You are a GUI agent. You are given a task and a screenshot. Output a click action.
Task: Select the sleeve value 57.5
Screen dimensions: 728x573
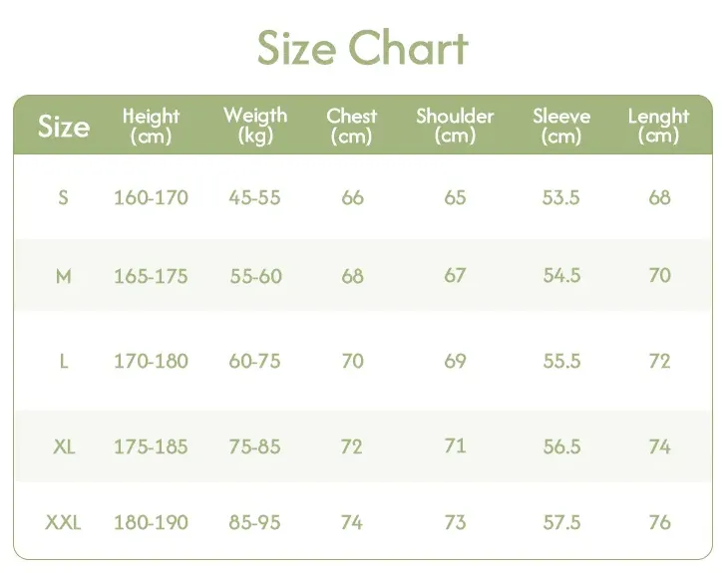(x=561, y=522)
